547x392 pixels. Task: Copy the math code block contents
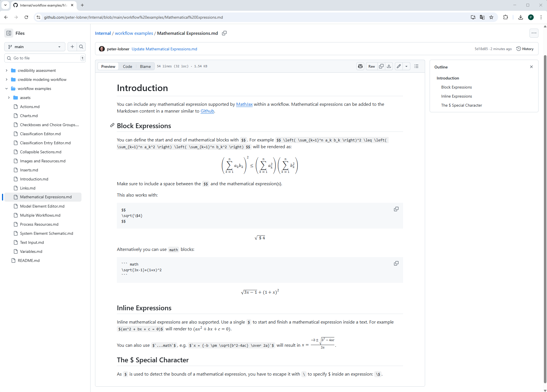tap(396, 263)
